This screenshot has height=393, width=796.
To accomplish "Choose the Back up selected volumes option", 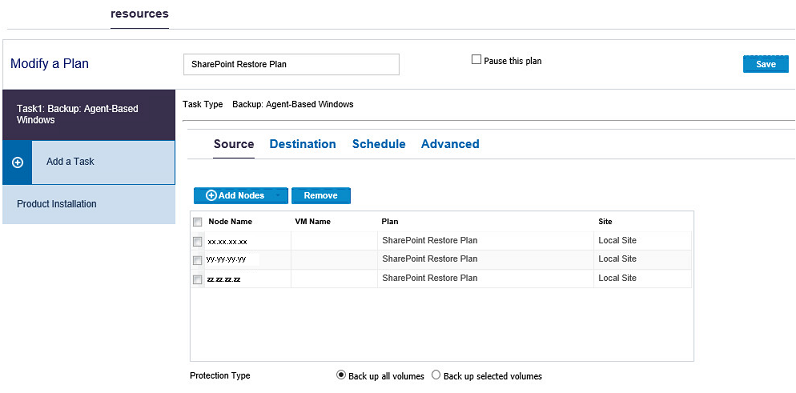I will 436,376.
